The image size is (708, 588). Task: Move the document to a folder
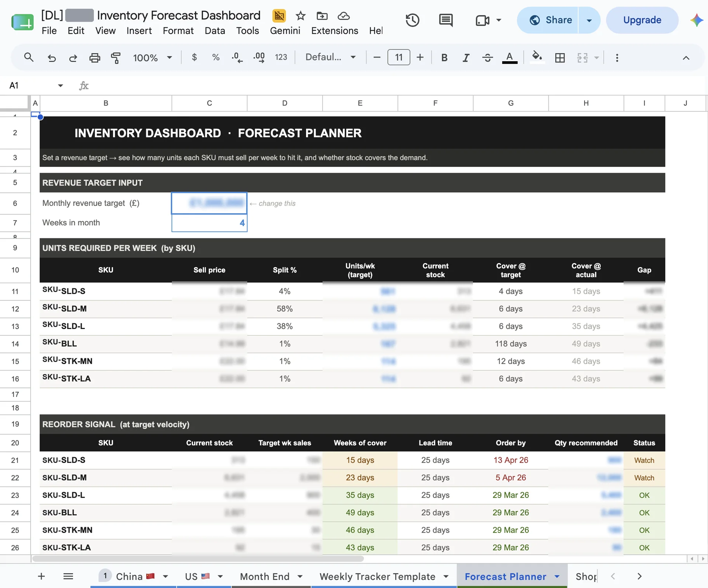[322, 15]
